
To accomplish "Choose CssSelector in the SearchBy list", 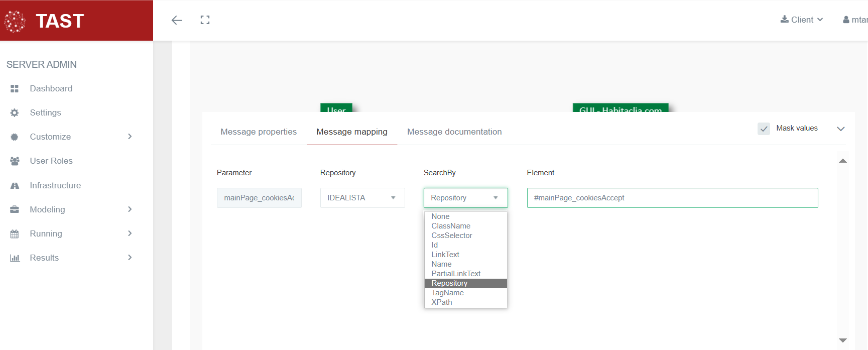I will [x=452, y=236].
